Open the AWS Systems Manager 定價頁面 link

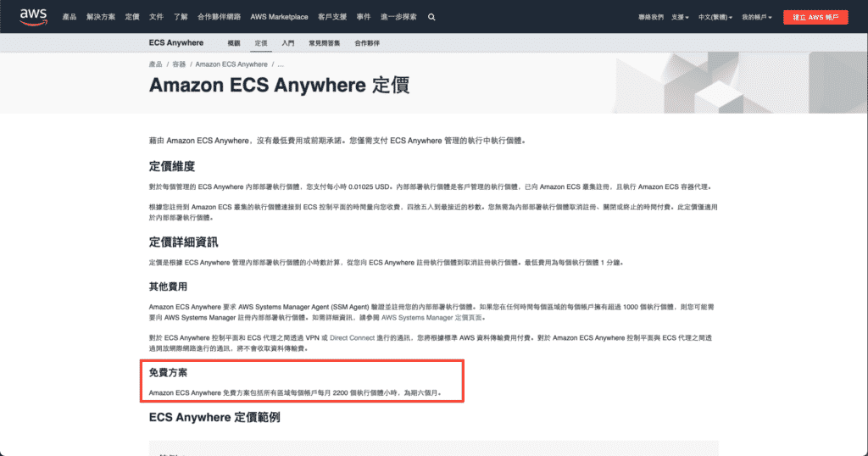[x=431, y=318]
